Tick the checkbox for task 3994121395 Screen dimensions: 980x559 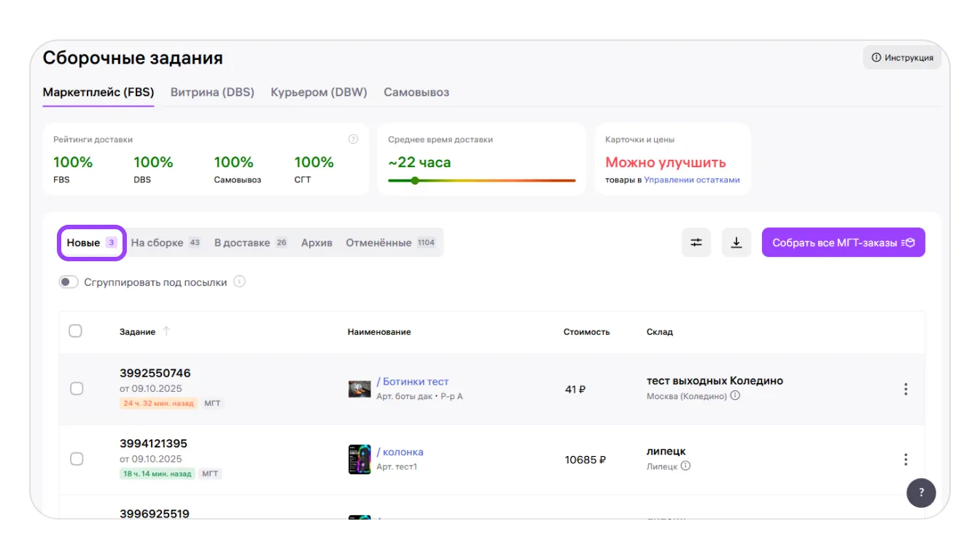point(77,459)
